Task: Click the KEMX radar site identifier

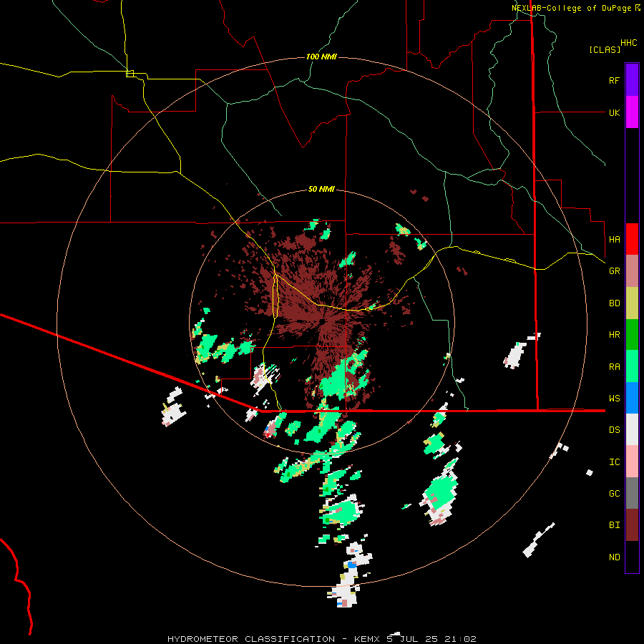Action: (367, 639)
